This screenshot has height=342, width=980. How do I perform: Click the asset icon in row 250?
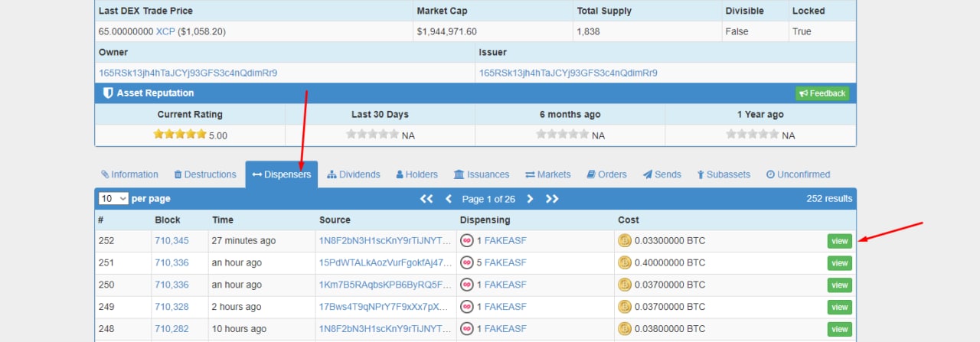(467, 285)
